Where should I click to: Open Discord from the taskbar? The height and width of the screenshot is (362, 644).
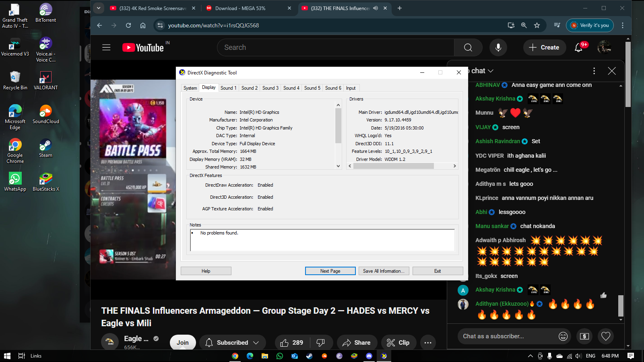click(x=369, y=356)
